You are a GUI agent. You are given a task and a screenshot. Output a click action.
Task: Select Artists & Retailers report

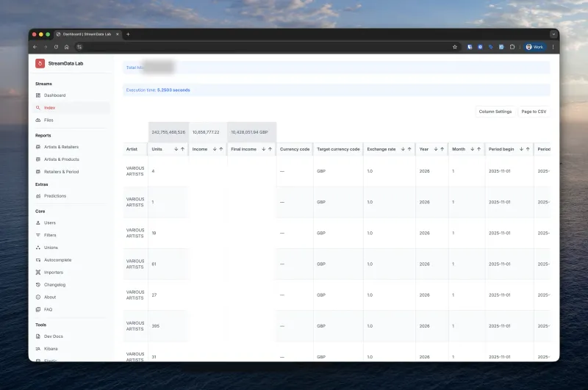pyautogui.click(x=61, y=147)
